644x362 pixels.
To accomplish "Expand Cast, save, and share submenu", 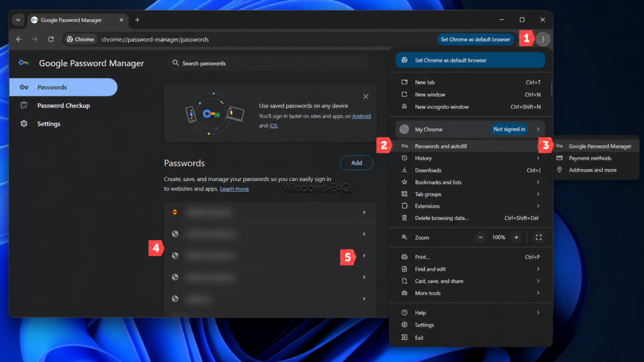I will point(470,281).
